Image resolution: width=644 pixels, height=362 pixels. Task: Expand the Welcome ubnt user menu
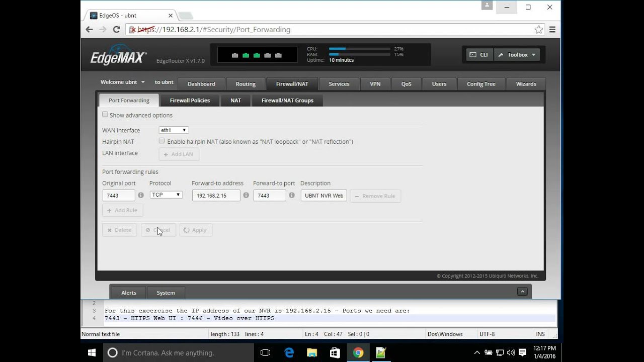pyautogui.click(x=123, y=82)
